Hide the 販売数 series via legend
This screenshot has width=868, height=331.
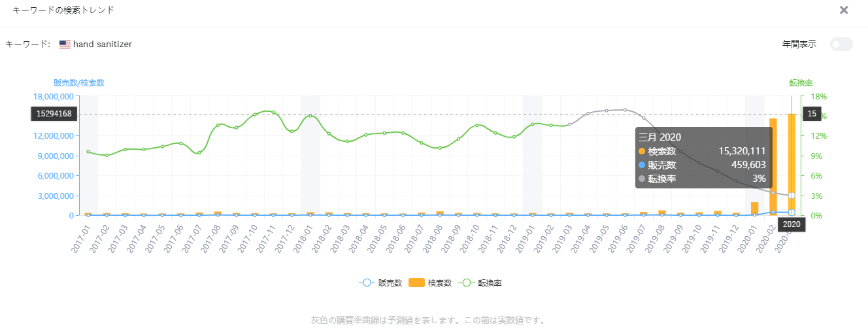(380, 283)
